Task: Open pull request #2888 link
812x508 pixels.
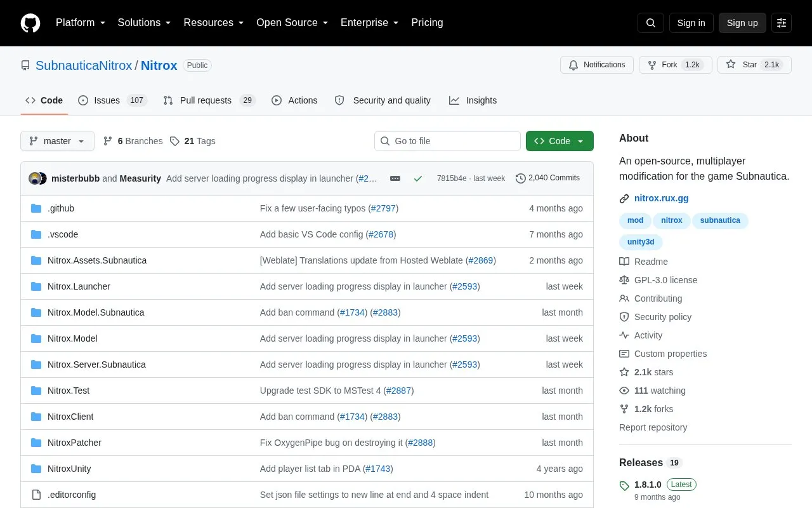Action: [420, 443]
